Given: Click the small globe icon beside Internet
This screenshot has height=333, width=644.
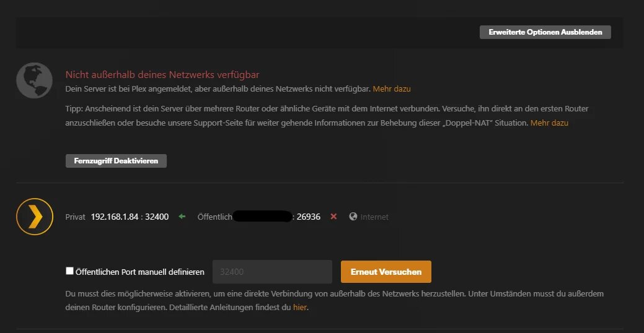Looking at the screenshot, I should 353,217.
